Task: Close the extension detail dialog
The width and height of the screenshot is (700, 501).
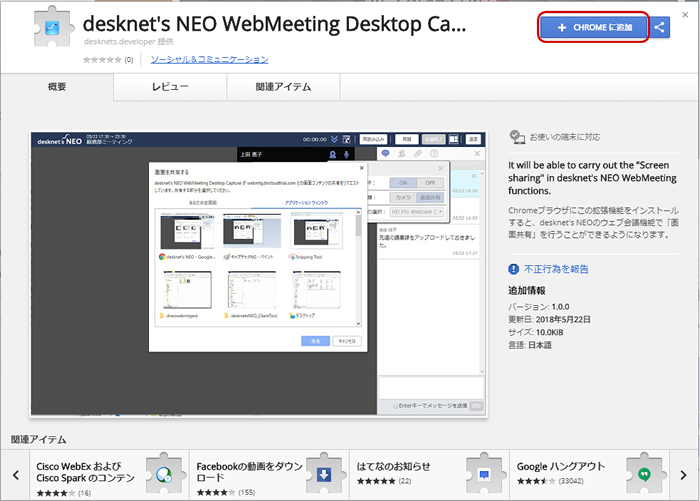Action: click(685, 15)
